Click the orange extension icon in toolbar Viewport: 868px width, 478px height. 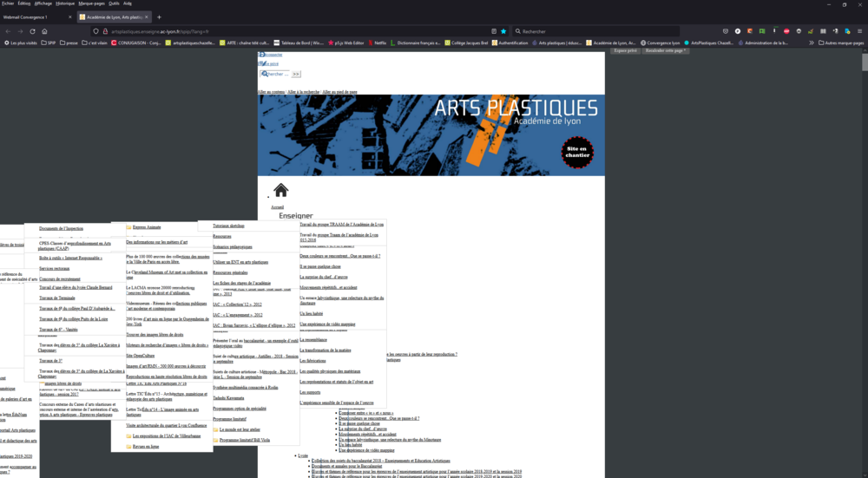[x=750, y=31]
